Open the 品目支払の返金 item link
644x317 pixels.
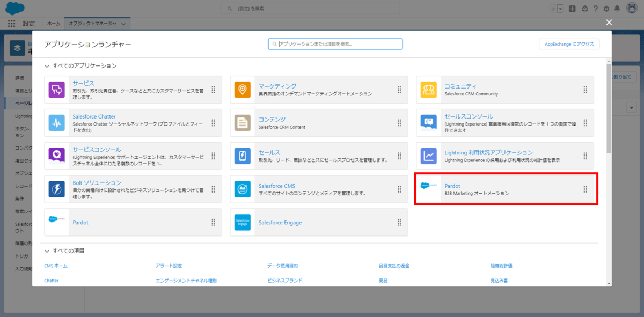point(394,266)
